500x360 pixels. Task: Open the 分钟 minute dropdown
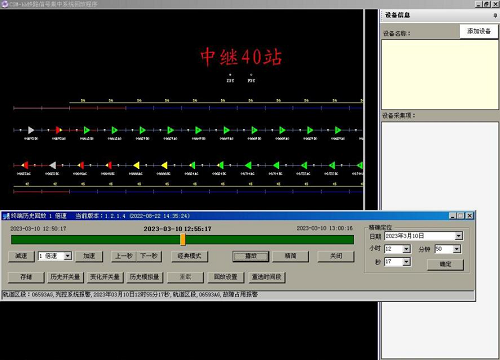click(457, 249)
